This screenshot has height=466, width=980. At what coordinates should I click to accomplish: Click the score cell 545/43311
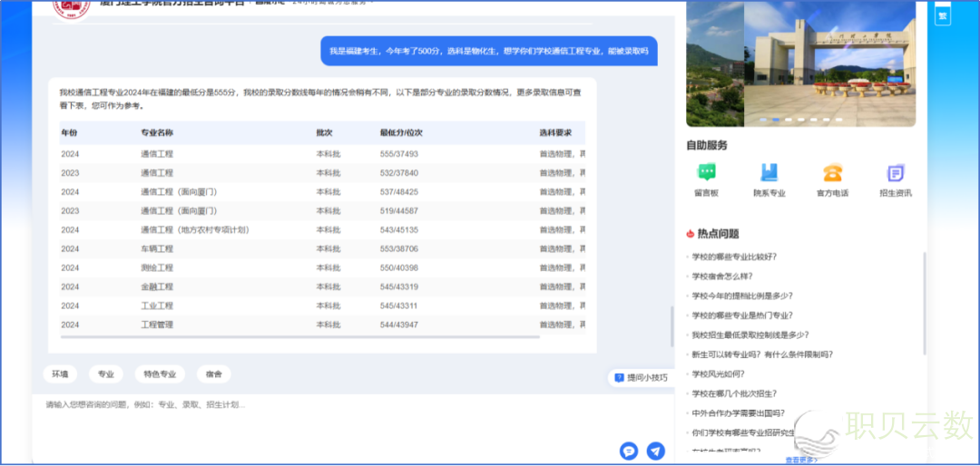398,306
